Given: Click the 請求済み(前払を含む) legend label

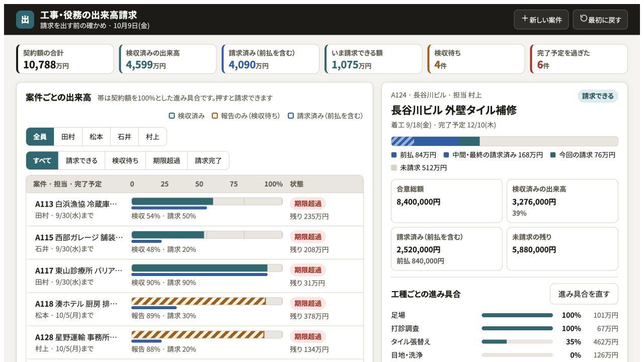Looking at the screenshot, I should pyautogui.click(x=330, y=116).
